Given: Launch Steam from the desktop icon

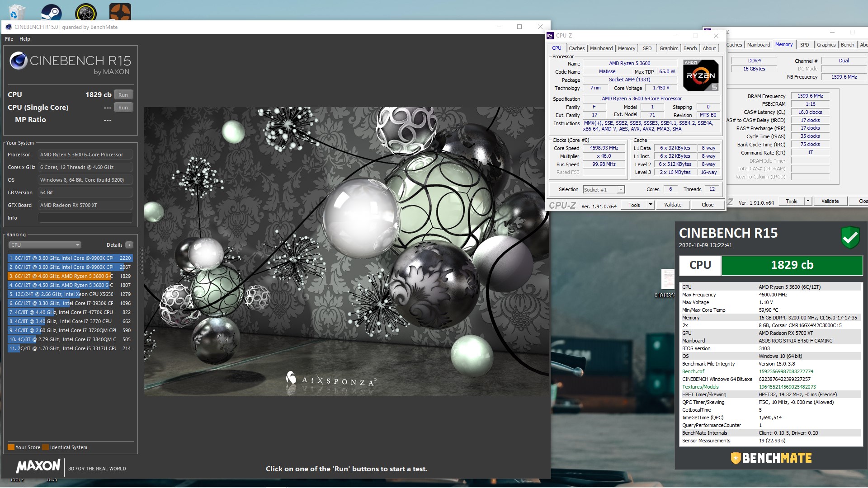Looking at the screenshot, I should coord(52,12).
